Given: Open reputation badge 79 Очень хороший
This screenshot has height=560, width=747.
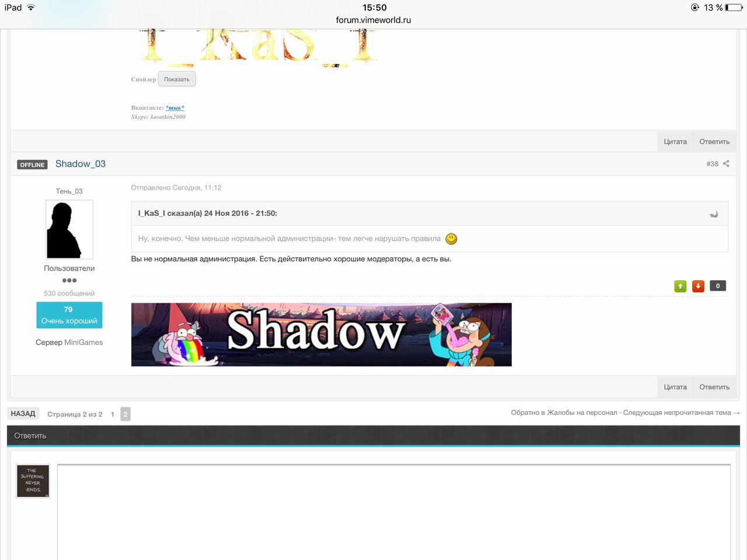Looking at the screenshot, I should coord(69,315).
